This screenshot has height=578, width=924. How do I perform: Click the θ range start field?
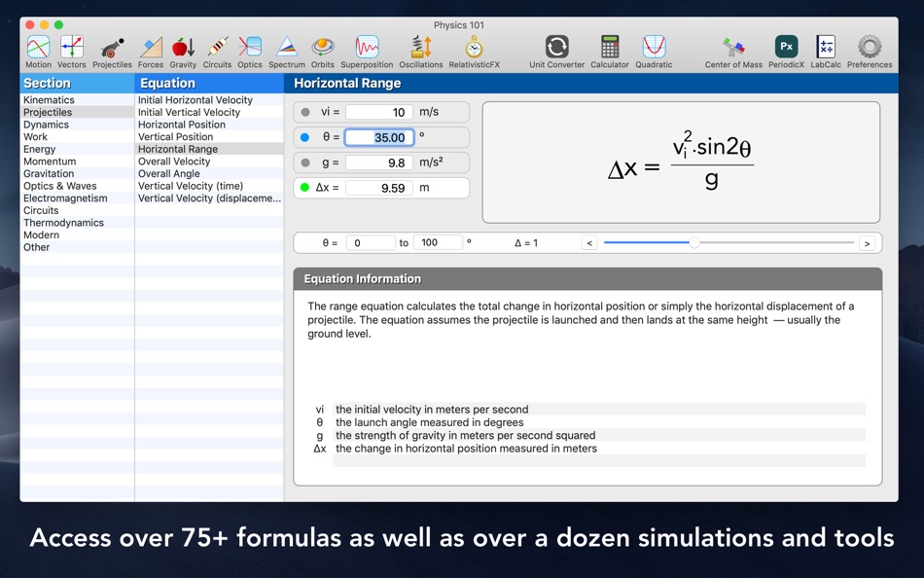click(371, 243)
